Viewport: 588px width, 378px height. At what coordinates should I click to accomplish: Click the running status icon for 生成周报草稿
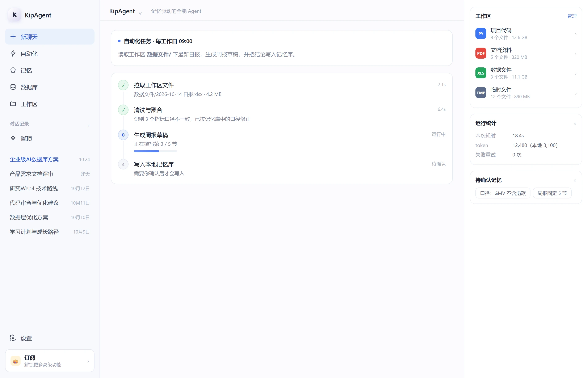pos(123,135)
